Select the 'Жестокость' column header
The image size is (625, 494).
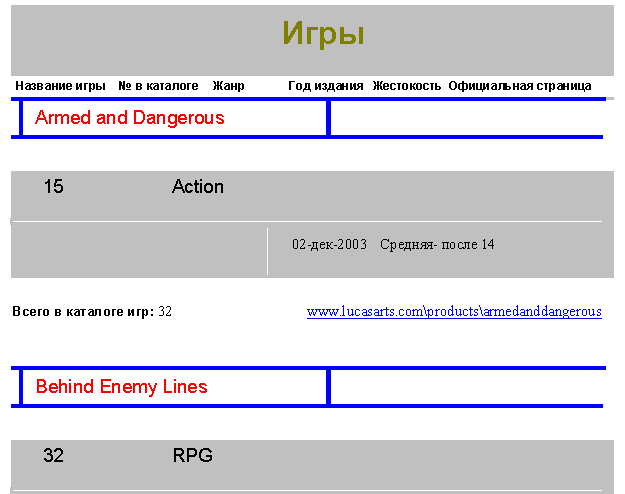point(407,86)
